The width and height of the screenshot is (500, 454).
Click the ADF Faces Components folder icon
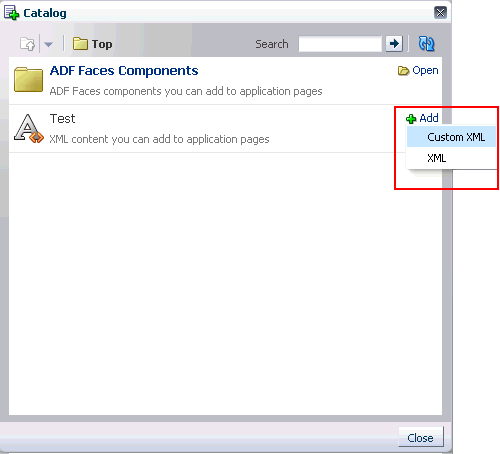[28, 79]
